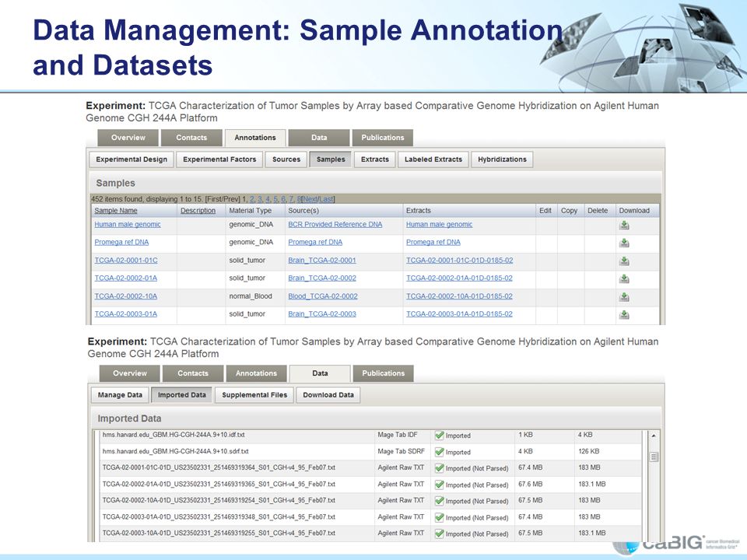Jump to the Next samples page
Image resolution: width=747 pixels, height=560 pixels.
(x=310, y=199)
